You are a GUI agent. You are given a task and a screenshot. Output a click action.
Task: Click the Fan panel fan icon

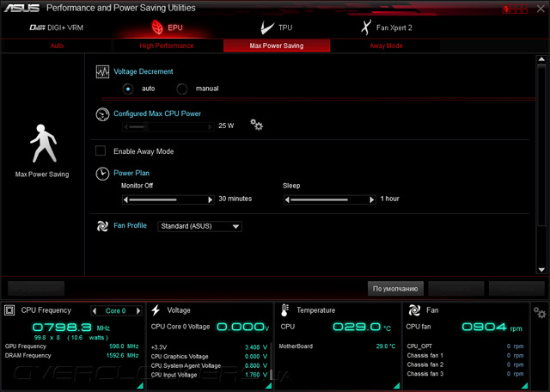click(414, 310)
